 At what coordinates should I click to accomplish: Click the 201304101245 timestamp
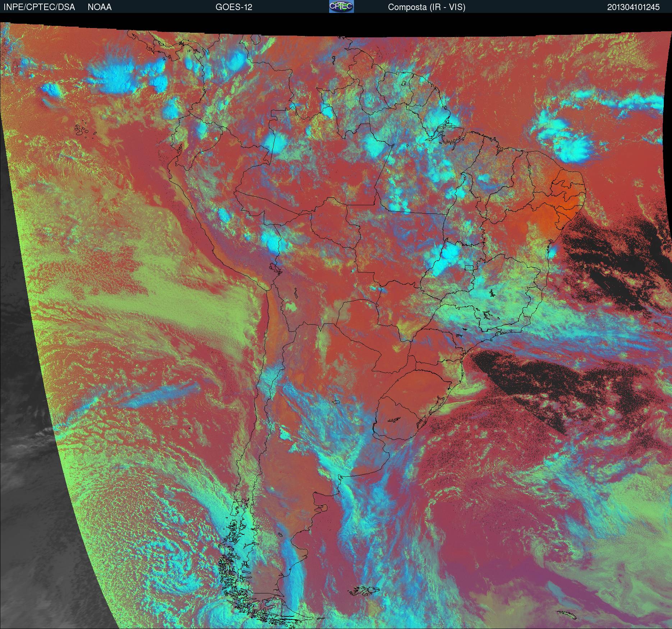coord(633,7)
